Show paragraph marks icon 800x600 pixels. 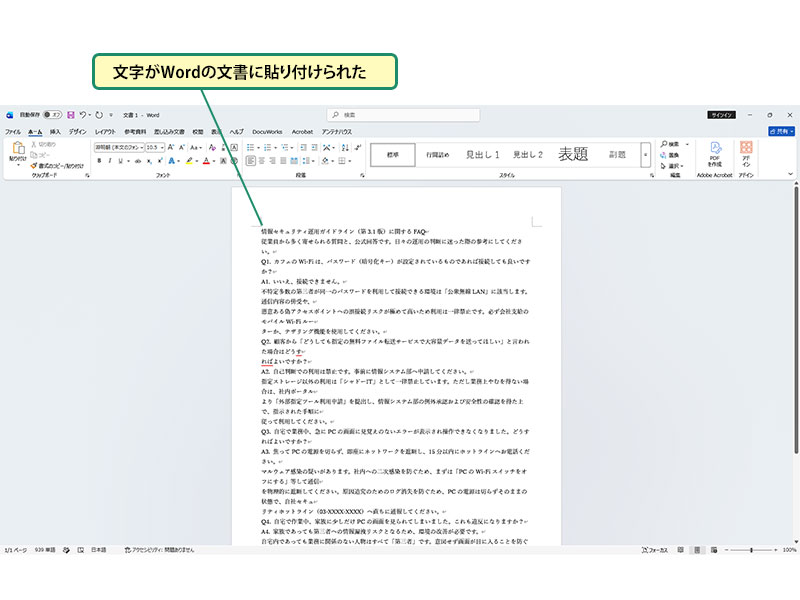[x=358, y=147]
